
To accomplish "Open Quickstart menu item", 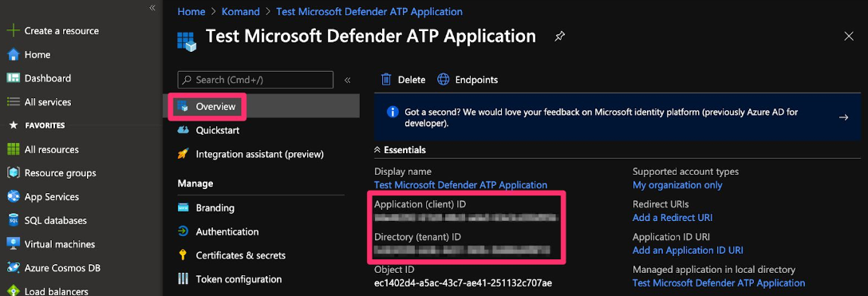I will (218, 131).
